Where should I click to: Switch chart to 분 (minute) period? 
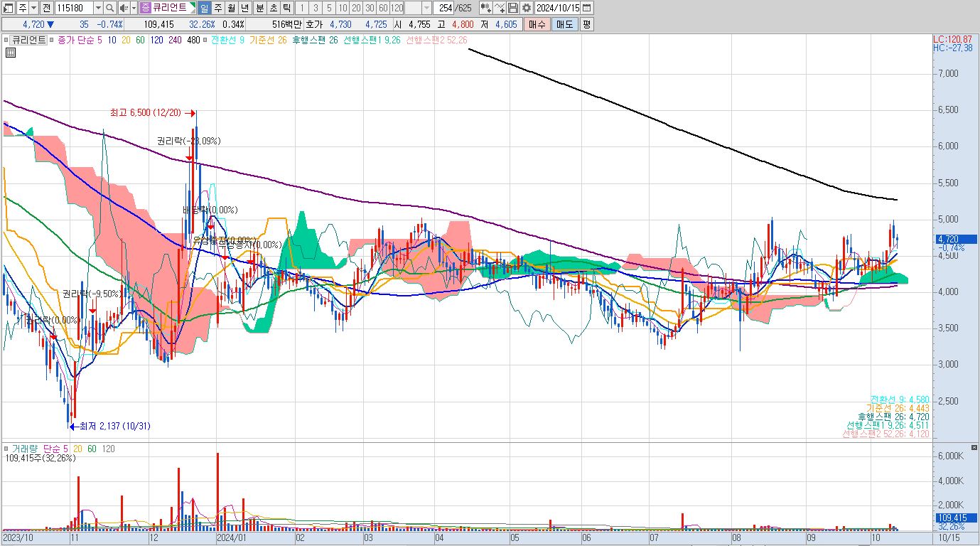point(259,8)
